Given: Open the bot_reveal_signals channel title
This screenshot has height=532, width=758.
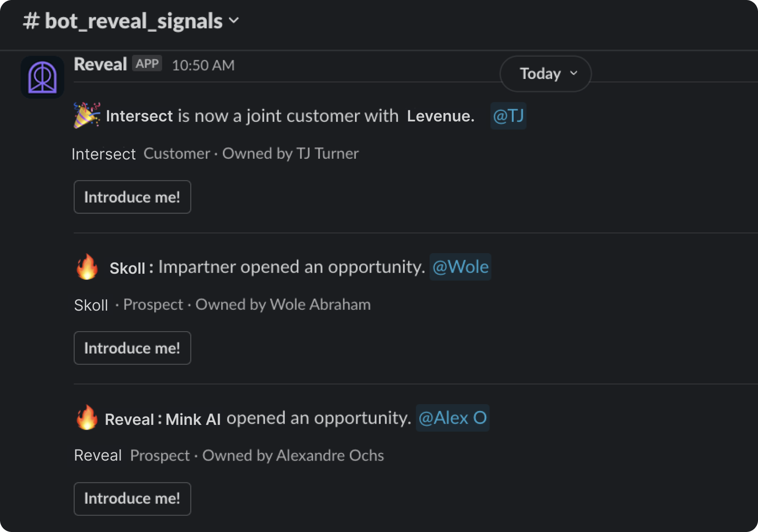Looking at the screenshot, I should tap(134, 21).
